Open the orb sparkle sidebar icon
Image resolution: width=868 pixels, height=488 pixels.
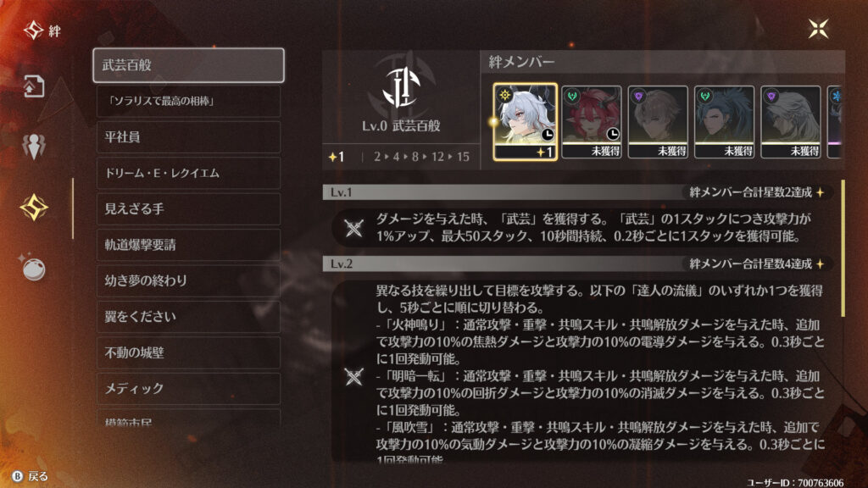click(33, 268)
